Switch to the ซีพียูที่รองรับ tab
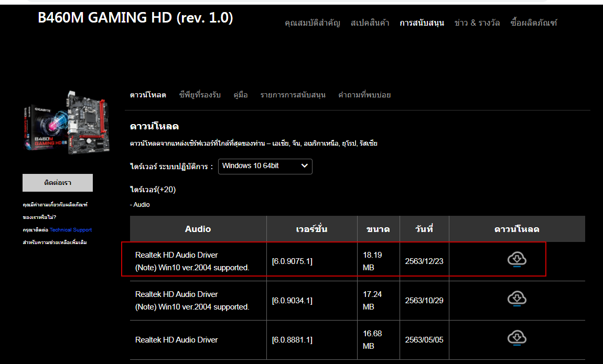Screen dimensions: 603x364 200,95
